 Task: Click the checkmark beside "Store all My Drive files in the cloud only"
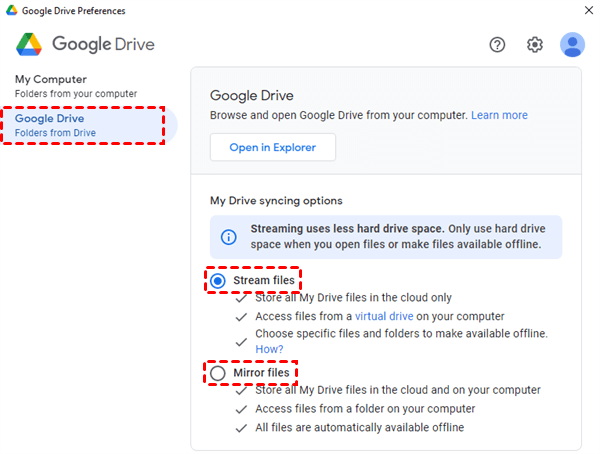241,297
